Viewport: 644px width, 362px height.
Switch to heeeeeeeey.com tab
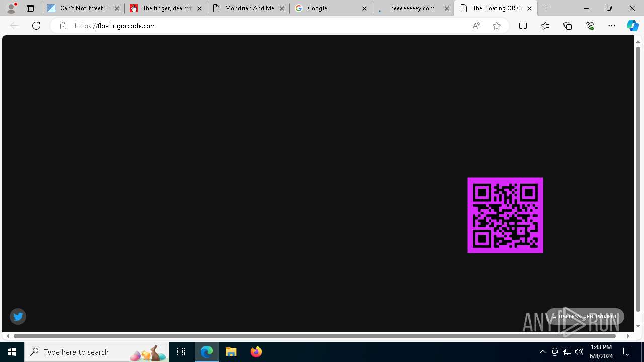click(413, 8)
